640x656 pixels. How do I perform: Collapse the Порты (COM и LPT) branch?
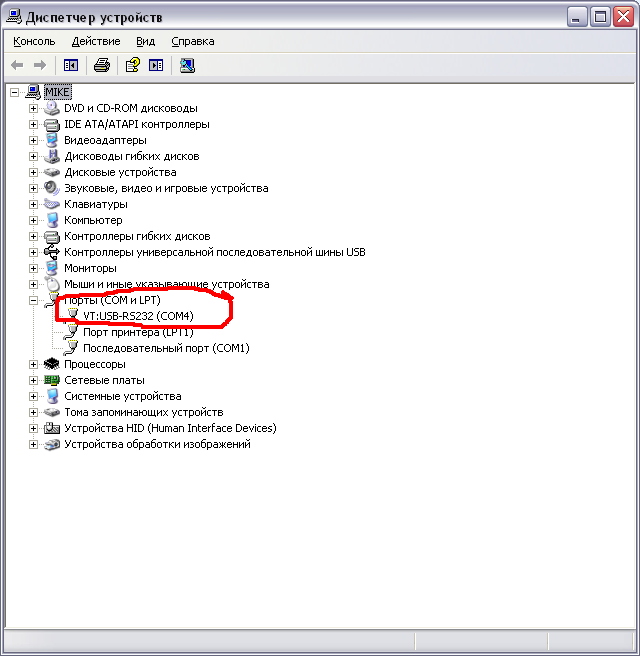click(33, 300)
